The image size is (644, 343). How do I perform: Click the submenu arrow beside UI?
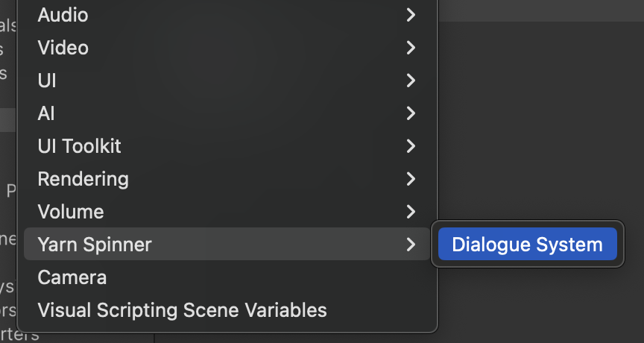(x=411, y=81)
